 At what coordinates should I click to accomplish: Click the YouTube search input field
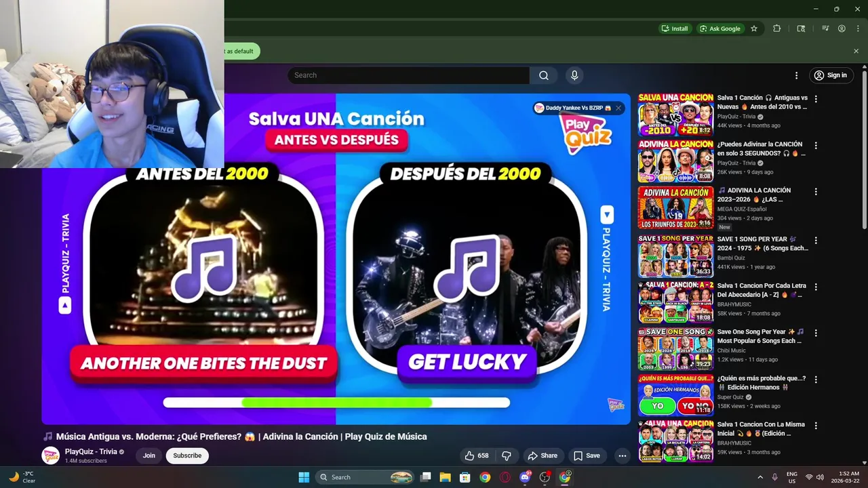(x=408, y=75)
